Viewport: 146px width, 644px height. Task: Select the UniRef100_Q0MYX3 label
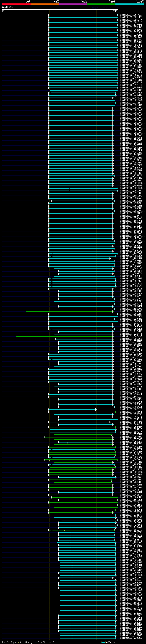click(131, 98)
